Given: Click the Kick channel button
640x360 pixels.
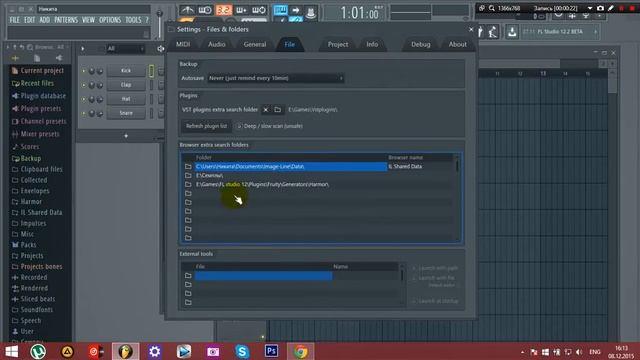Looking at the screenshot, I should 126,71.
